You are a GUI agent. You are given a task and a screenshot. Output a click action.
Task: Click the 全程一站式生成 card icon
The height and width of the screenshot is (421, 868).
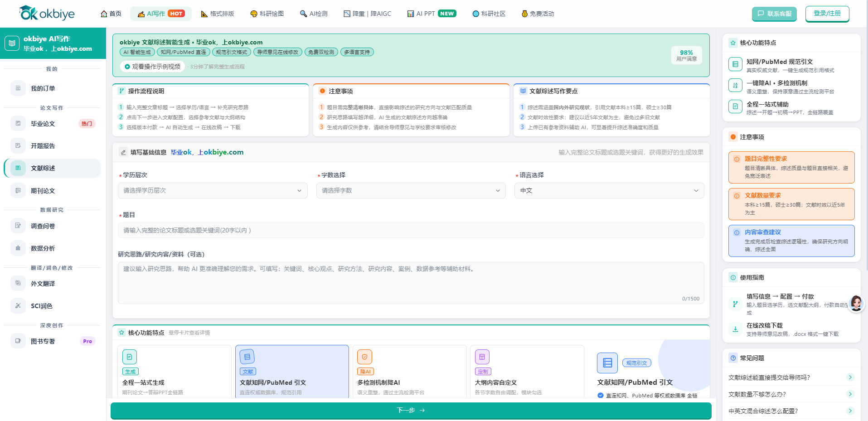pyautogui.click(x=130, y=357)
